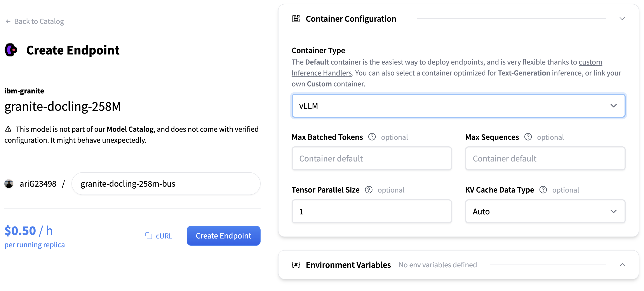The image size is (644, 291).
Task: Expand the Environment Variables section
Action: [622, 265]
